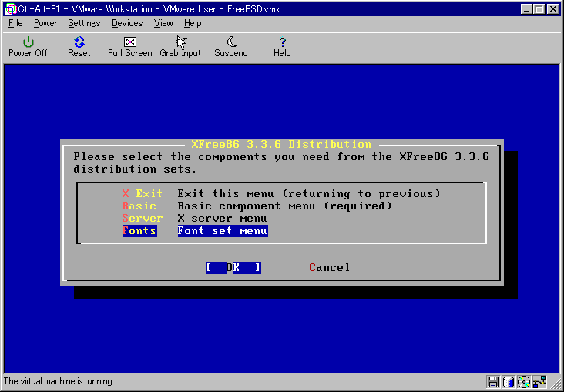The height and width of the screenshot is (392, 564).
Task: Close the VMware Workstation window
Action: pyautogui.click(x=553, y=9)
